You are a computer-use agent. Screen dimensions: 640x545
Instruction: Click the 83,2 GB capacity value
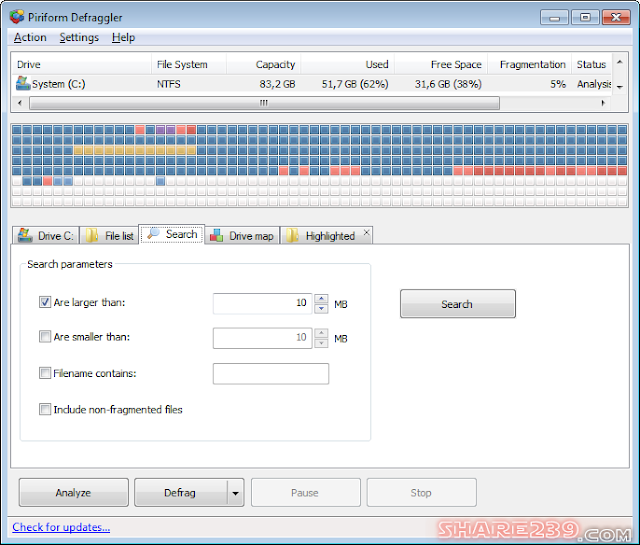(277, 84)
